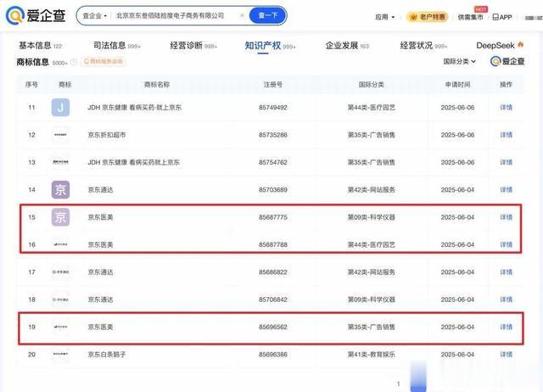Open 详情 for registration 85696562
The height and width of the screenshot is (392, 543).
point(506,327)
